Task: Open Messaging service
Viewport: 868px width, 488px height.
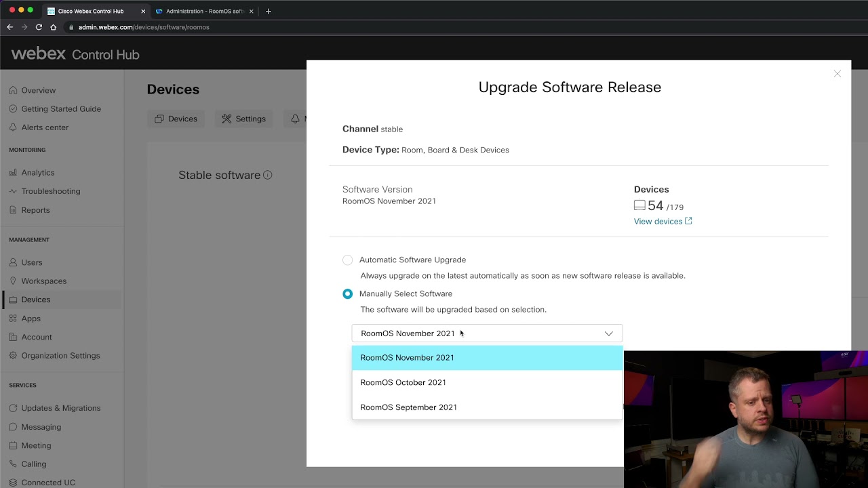Action: (x=41, y=427)
